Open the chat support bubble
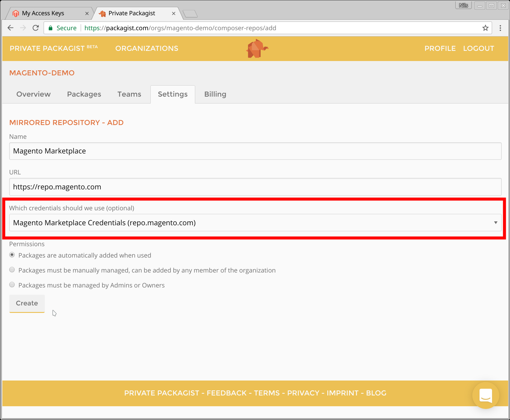This screenshot has height=420, width=510. (486, 395)
